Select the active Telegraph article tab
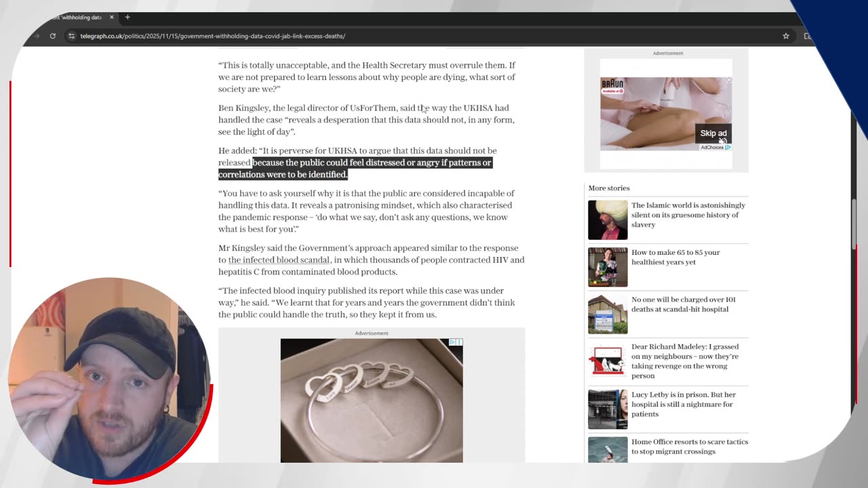The image size is (868, 488). coord(71,17)
